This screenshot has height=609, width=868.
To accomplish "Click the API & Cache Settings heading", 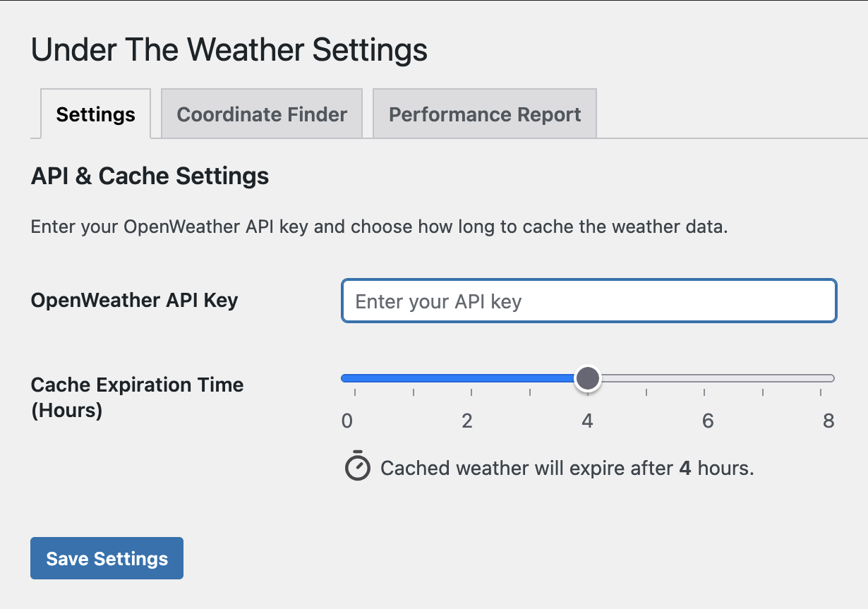I will click(150, 176).
